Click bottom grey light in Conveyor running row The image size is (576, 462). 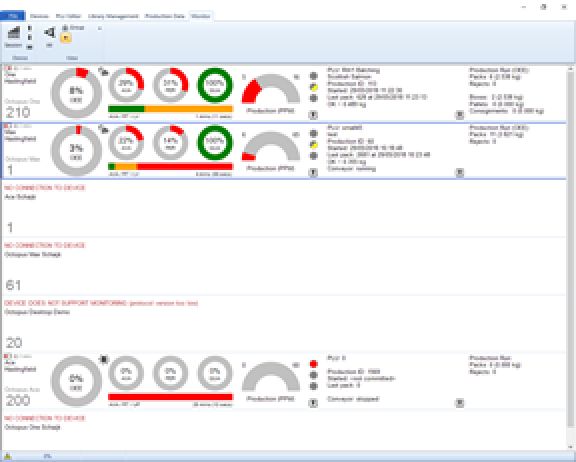click(313, 156)
